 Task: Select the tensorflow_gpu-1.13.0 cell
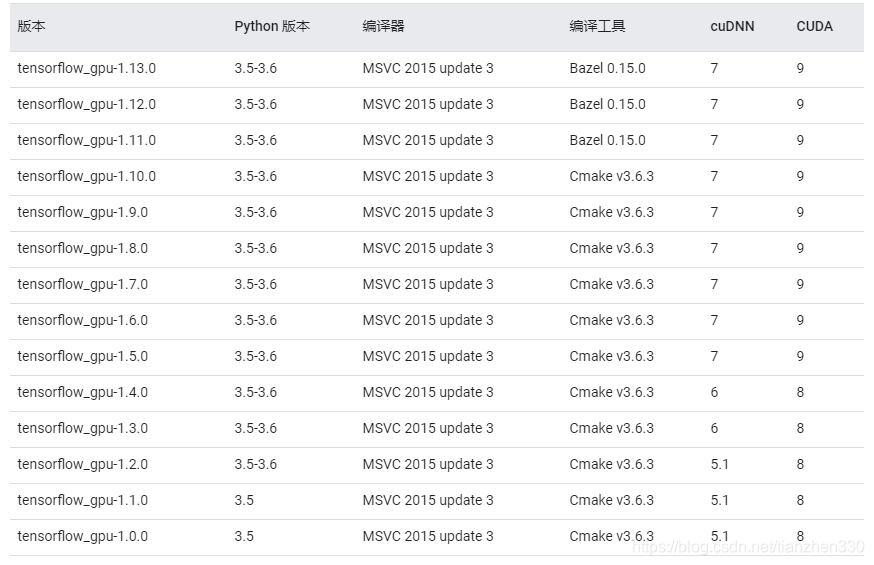(x=86, y=69)
